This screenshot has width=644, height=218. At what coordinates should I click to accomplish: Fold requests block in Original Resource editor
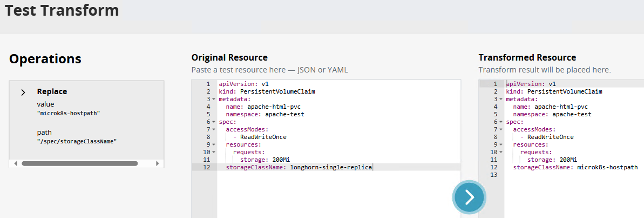coord(214,153)
